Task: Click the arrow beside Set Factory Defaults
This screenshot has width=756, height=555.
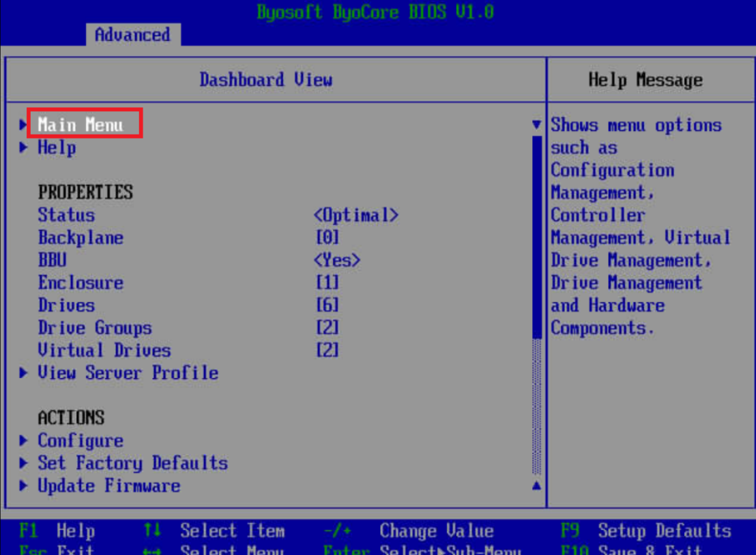Action: click(24, 463)
